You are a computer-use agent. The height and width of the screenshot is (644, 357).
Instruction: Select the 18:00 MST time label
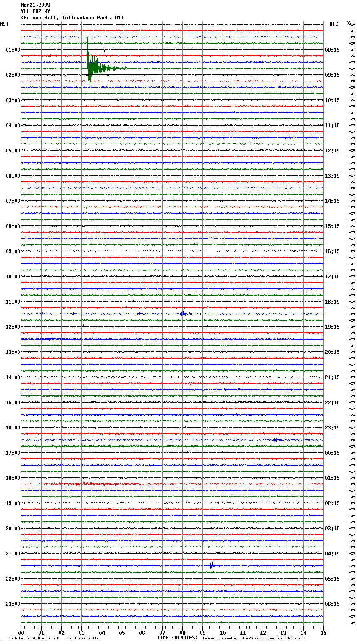[x=13, y=478]
